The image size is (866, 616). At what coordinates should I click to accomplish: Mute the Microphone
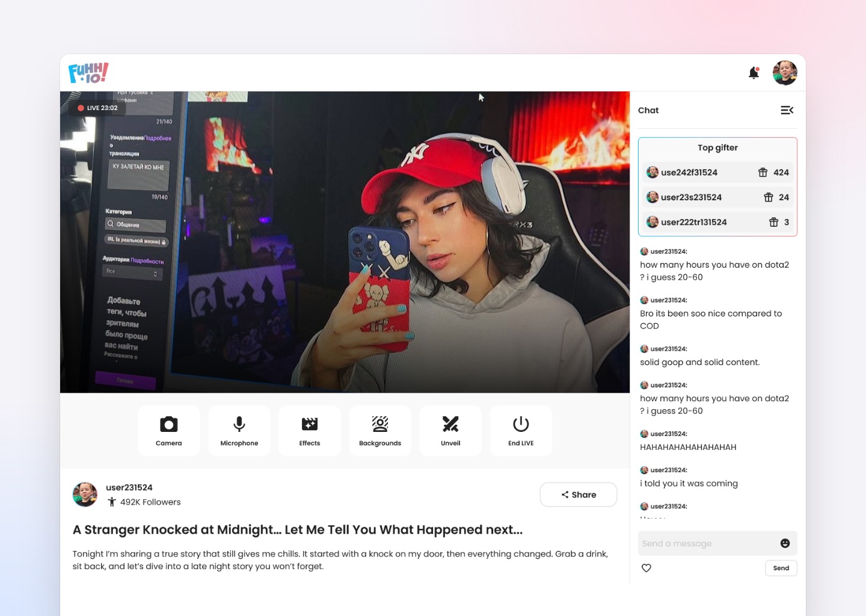[x=239, y=431]
